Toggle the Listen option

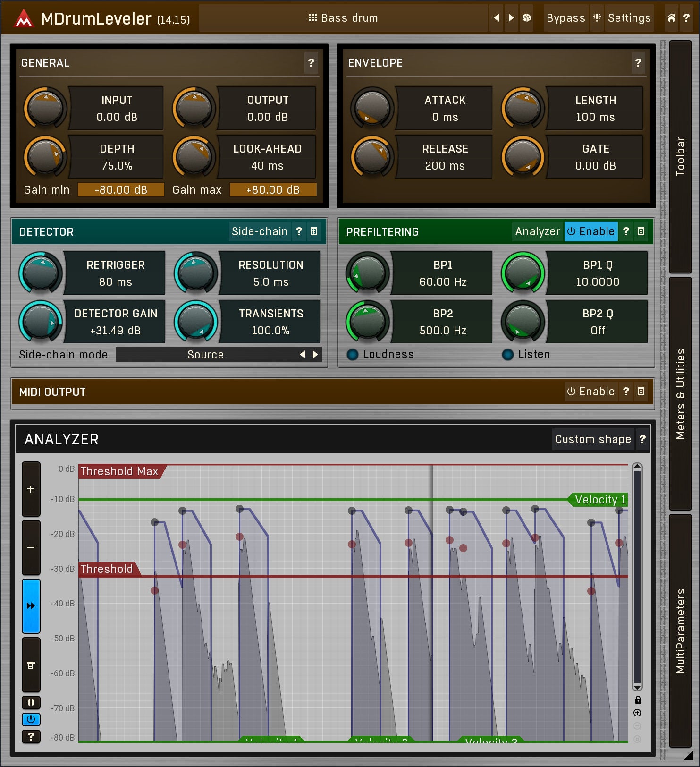pos(508,355)
